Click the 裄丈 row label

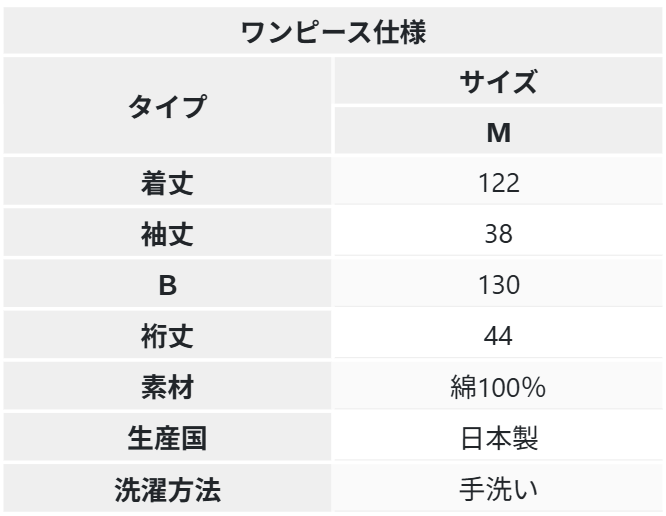point(167,336)
